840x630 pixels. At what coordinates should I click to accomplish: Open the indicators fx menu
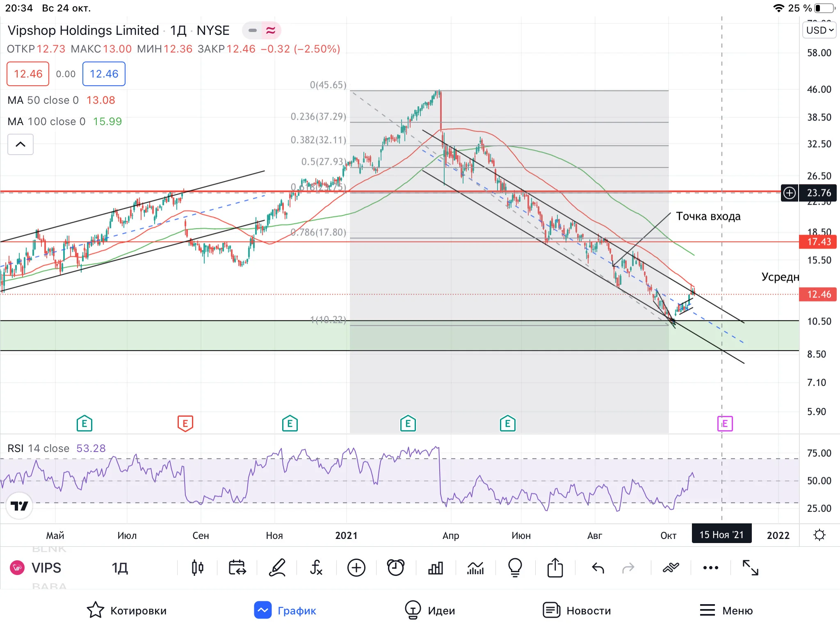coord(316,568)
